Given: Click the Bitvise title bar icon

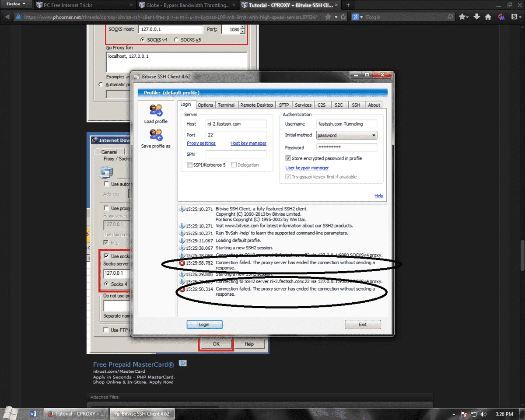Looking at the screenshot, I should tap(136, 77).
